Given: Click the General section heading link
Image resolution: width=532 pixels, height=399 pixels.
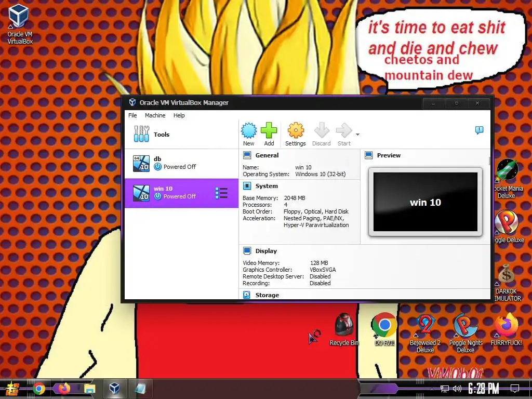Looking at the screenshot, I should (267, 155).
